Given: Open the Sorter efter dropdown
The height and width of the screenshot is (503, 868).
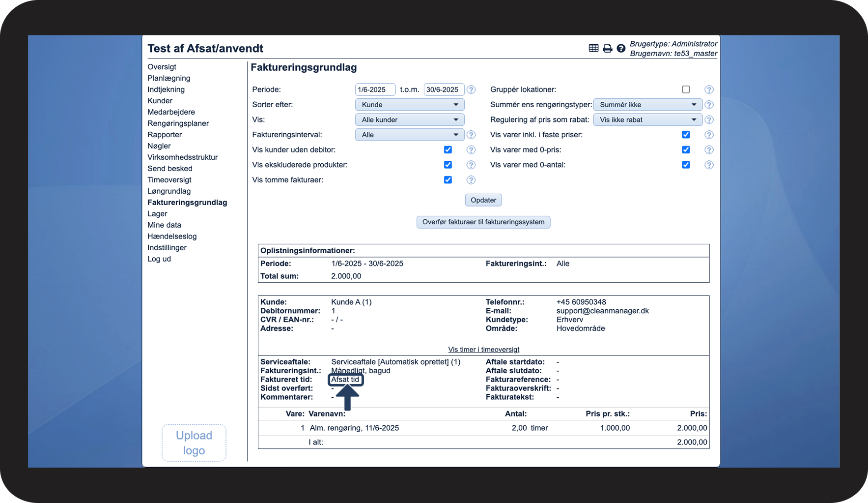Looking at the screenshot, I should click(x=409, y=105).
